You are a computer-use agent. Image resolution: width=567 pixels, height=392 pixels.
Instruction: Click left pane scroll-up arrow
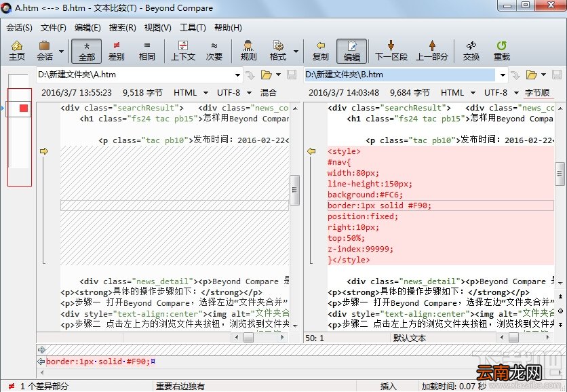coord(295,108)
